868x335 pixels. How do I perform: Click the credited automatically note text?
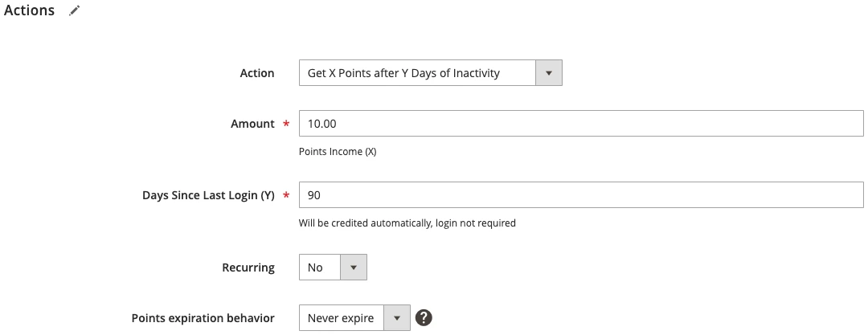tap(407, 223)
